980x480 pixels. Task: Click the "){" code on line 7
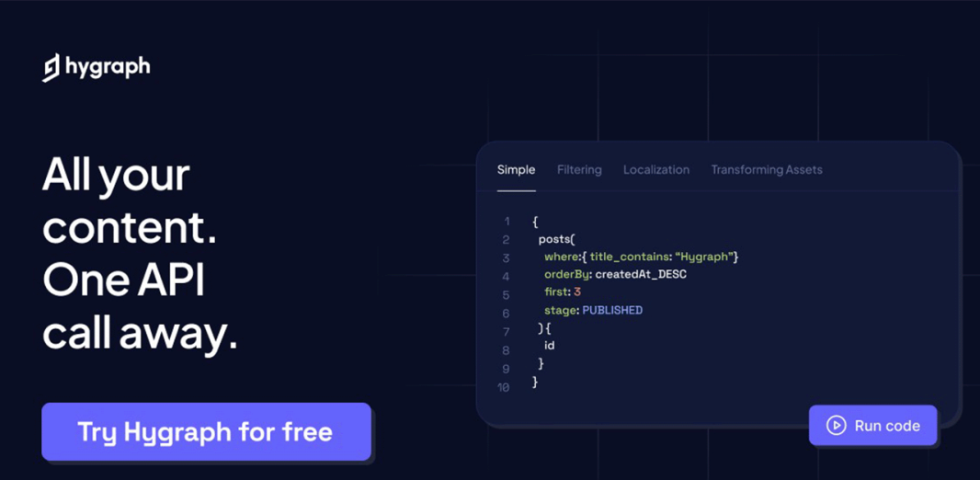pyautogui.click(x=543, y=327)
